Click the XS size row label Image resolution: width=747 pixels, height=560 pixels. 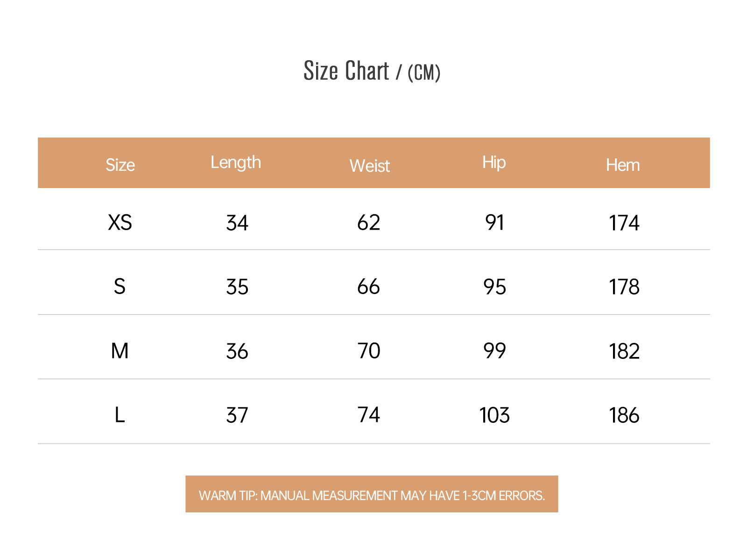coord(120,223)
